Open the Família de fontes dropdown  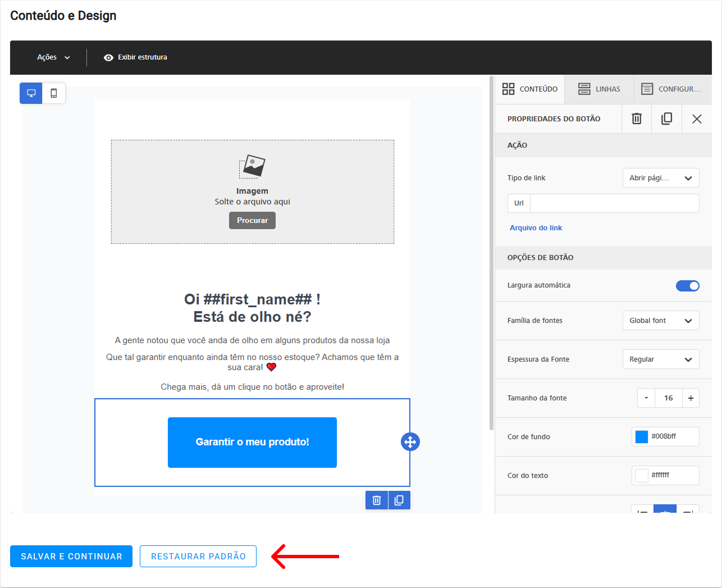(x=661, y=321)
